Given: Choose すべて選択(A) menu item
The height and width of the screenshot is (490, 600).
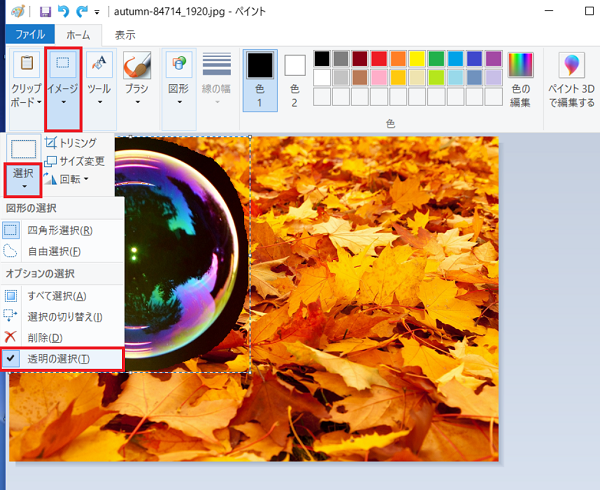Looking at the screenshot, I should pyautogui.click(x=62, y=296).
